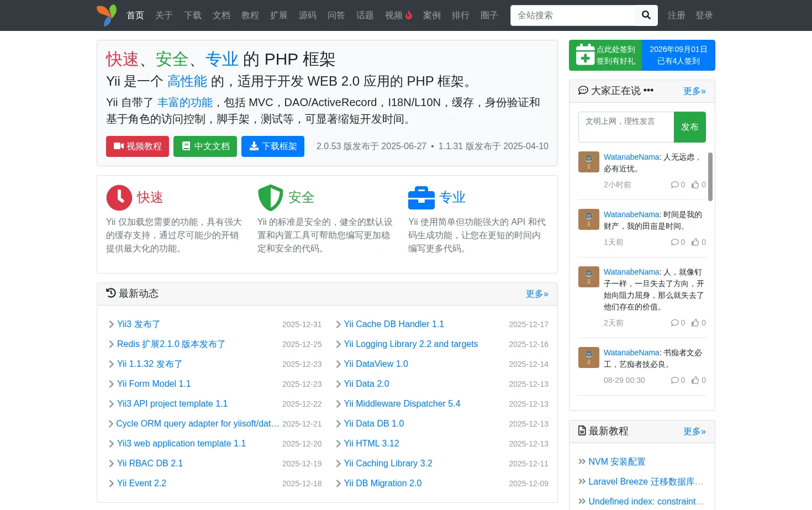The width and height of the screenshot is (812, 510).
Task: Click chevron before Yii Cache DB Handler 1.1
Action: [x=338, y=324]
